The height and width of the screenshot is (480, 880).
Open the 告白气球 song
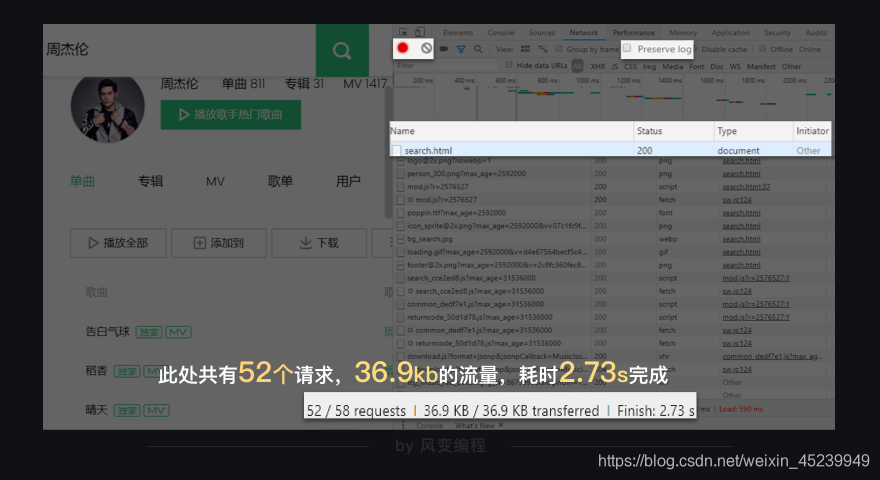(107, 332)
